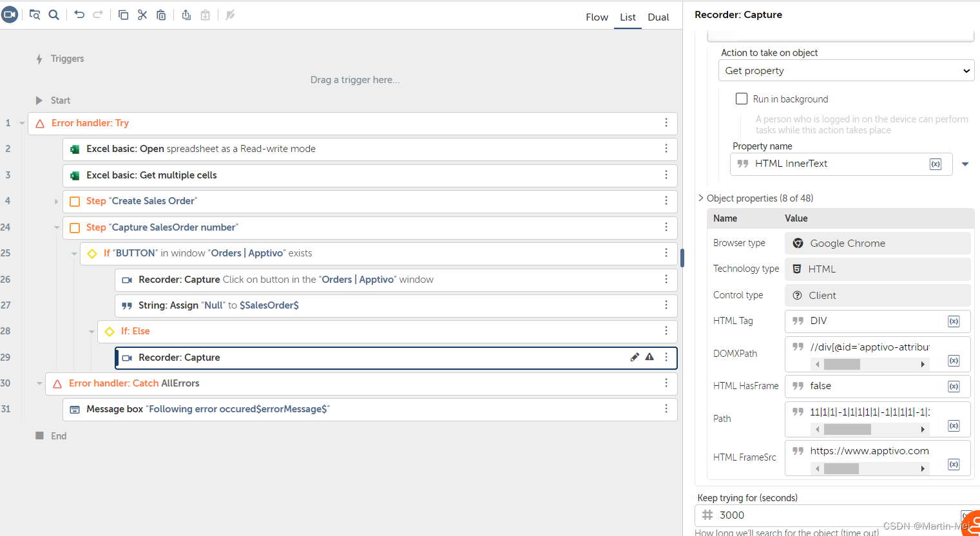
Task: Open three-dot menu for Excel Get multiple cells
Action: click(x=666, y=175)
